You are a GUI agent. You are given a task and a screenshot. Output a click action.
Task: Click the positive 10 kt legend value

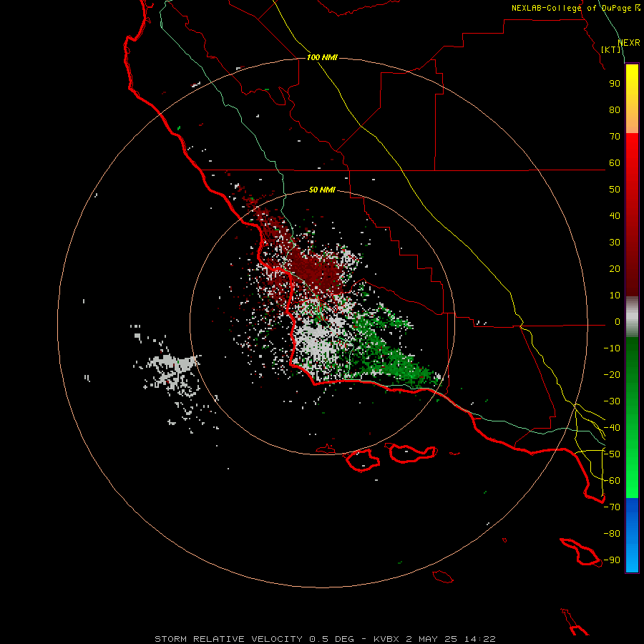615,296
